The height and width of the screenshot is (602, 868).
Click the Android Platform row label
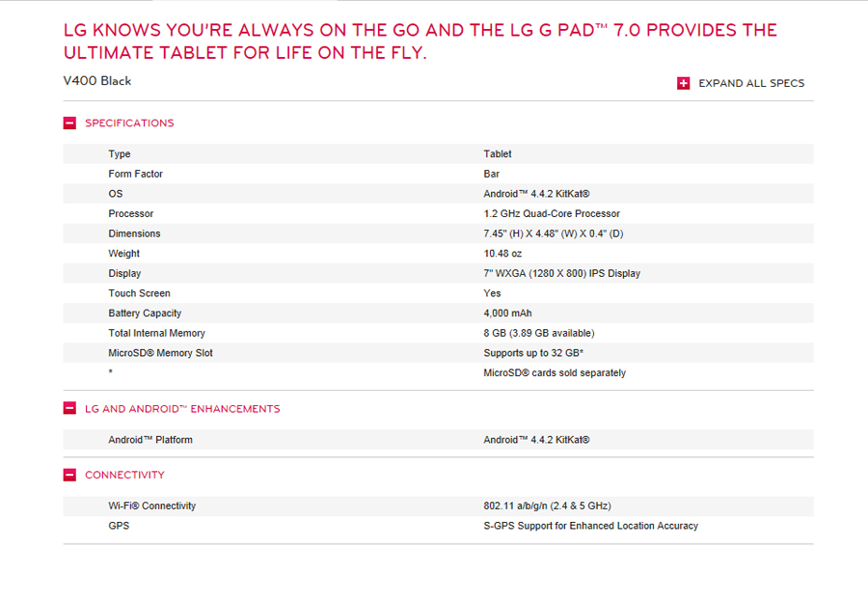[x=150, y=440]
